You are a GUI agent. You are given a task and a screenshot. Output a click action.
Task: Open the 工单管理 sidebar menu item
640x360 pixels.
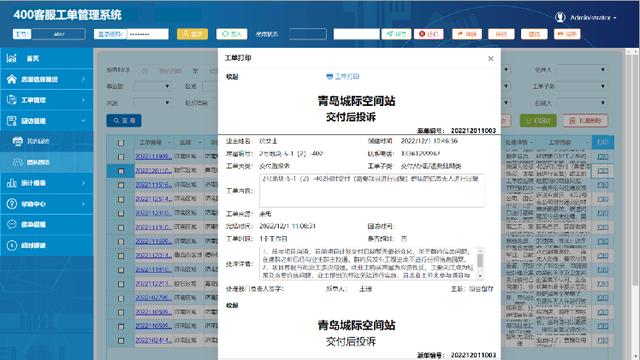47,100
